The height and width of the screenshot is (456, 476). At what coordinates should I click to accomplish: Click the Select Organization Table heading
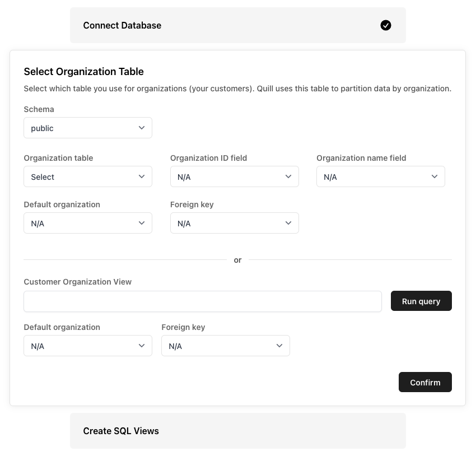click(x=84, y=72)
